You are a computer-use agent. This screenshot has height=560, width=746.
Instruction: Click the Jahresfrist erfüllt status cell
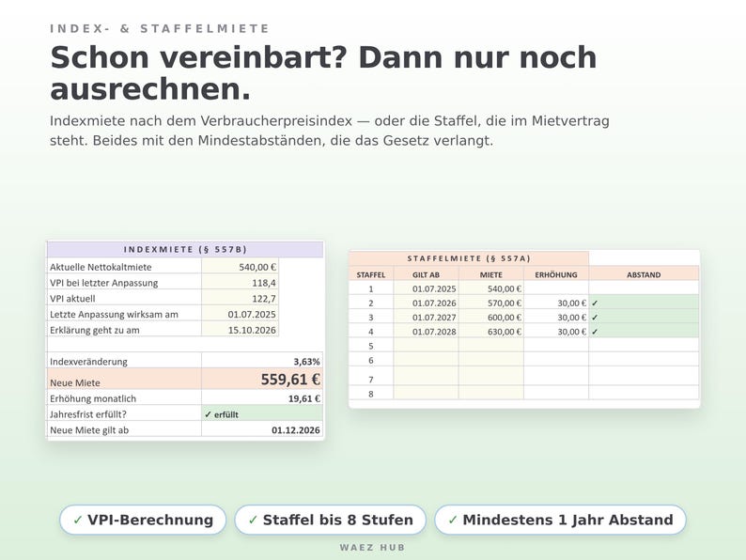click(262, 414)
